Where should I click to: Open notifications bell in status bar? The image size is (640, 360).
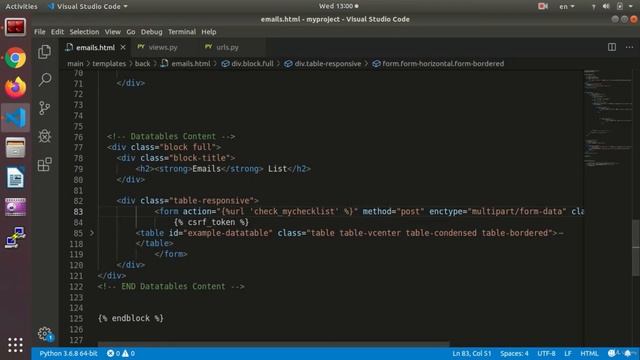tap(628, 353)
